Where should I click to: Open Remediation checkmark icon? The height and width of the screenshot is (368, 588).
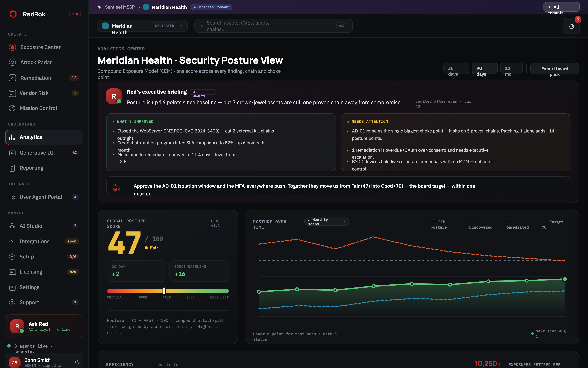coord(12,78)
